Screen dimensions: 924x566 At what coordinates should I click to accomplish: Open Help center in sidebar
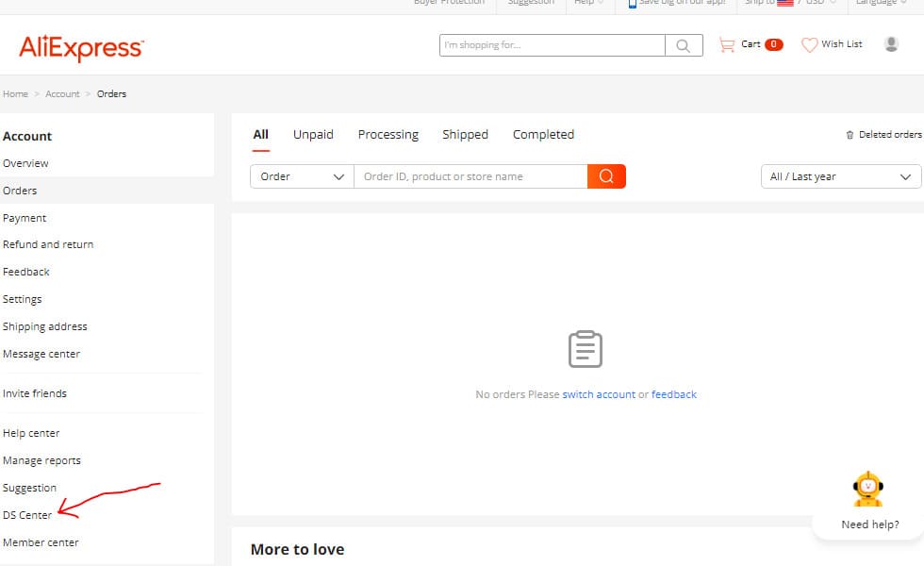(30, 433)
